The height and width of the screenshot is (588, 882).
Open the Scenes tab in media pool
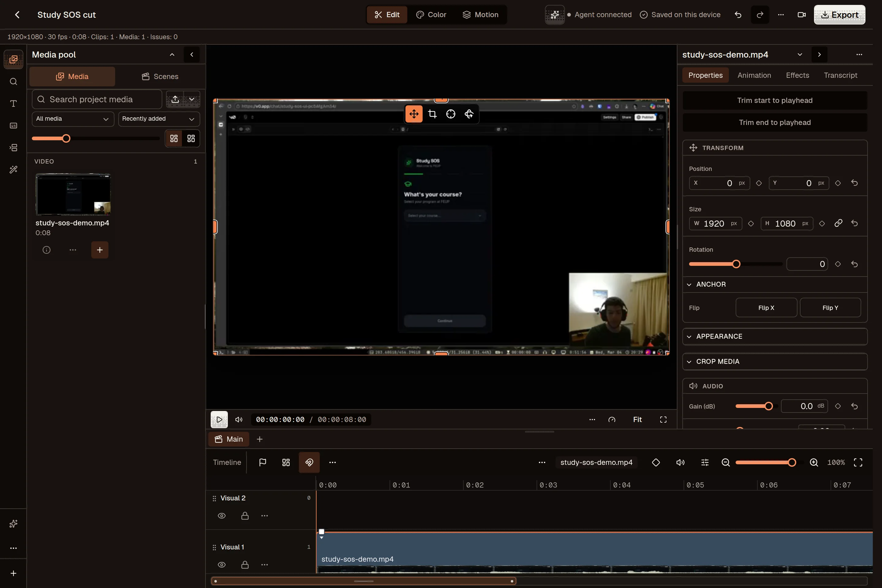(160, 77)
